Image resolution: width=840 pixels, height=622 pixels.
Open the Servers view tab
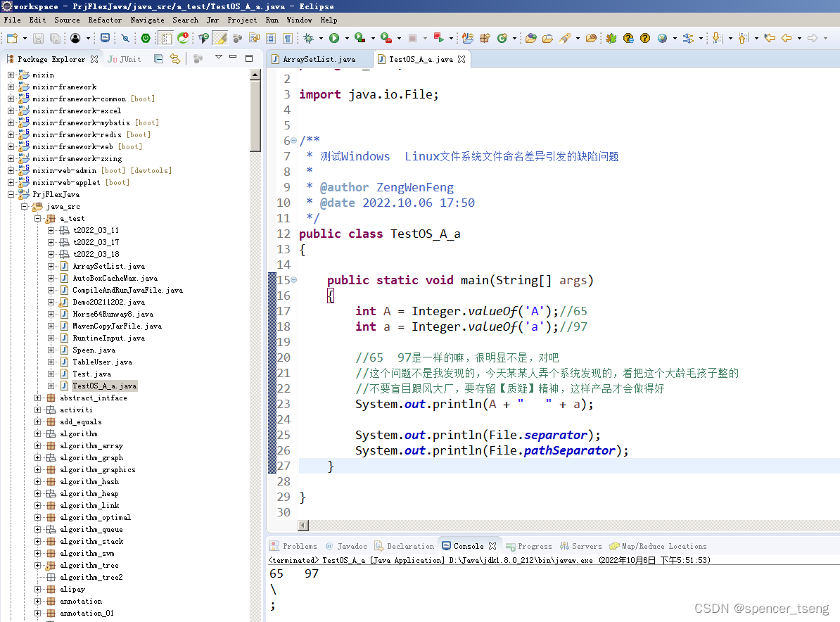(580, 547)
